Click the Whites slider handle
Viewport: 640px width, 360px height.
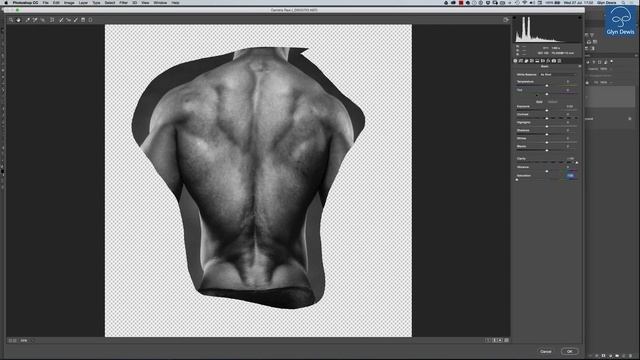tap(547, 142)
